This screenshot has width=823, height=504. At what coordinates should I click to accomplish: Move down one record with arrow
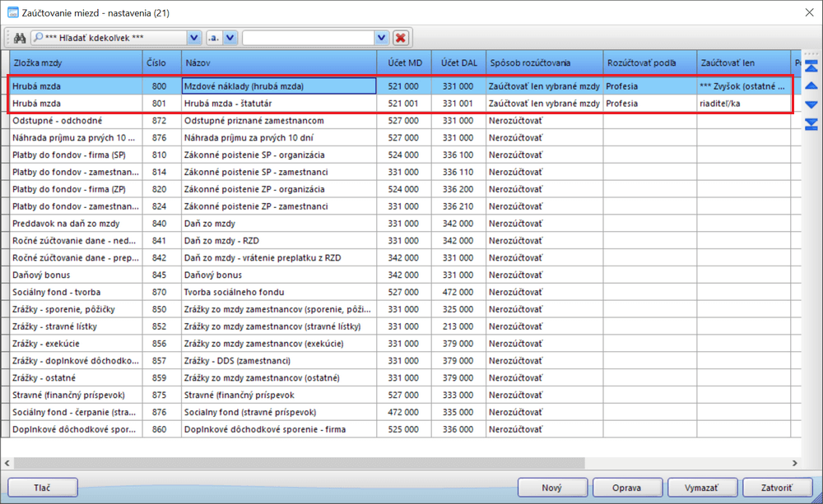(x=811, y=104)
